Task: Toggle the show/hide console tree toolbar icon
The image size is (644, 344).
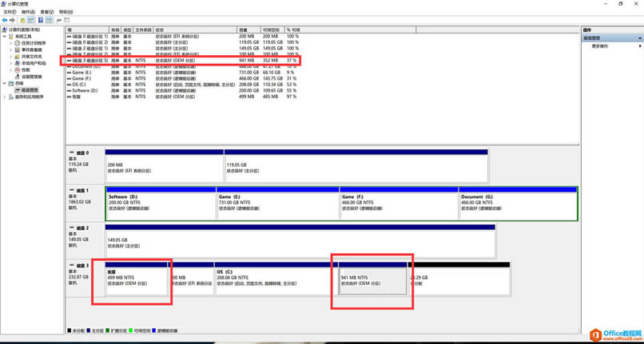Action: click(x=30, y=20)
